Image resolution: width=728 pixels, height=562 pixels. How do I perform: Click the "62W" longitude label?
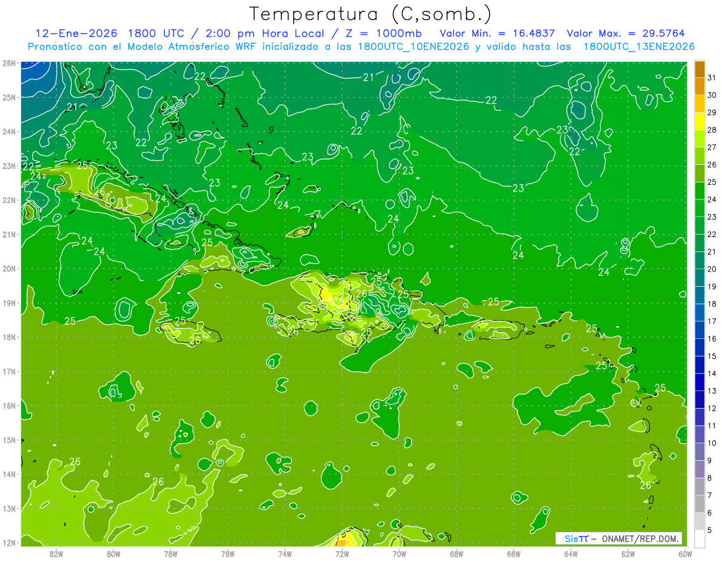pos(628,553)
